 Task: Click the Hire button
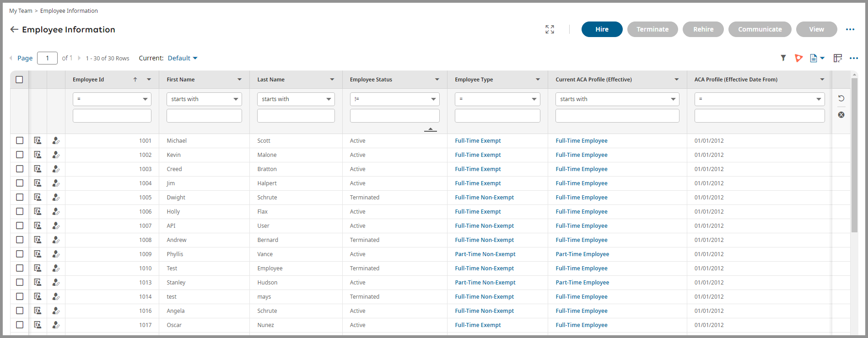pos(602,29)
